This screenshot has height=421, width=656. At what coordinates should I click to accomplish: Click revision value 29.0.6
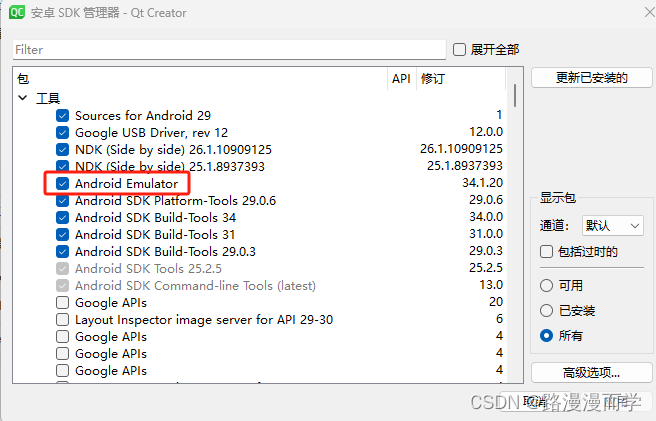click(x=486, y=200)
